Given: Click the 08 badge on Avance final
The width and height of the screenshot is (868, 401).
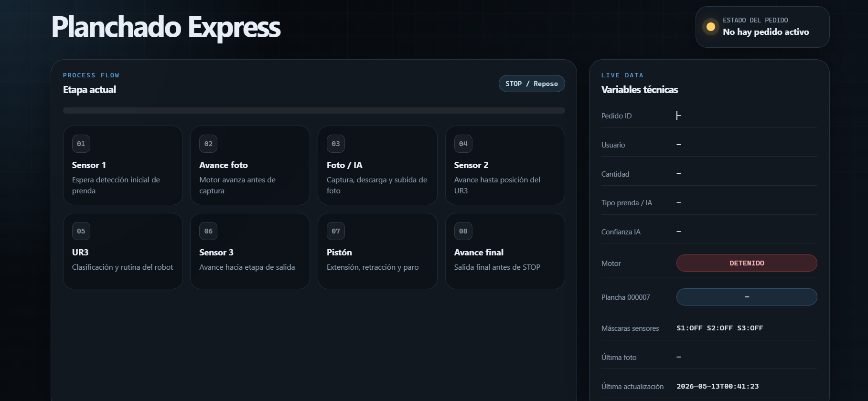Looking at the screenshot, I should pyautogui.click(x=463, y=231).
